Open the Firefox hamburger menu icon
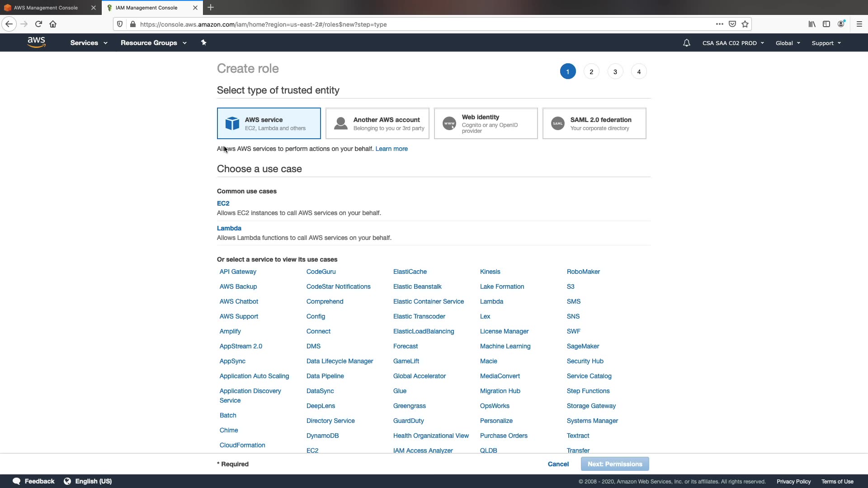 pos(859,24)
